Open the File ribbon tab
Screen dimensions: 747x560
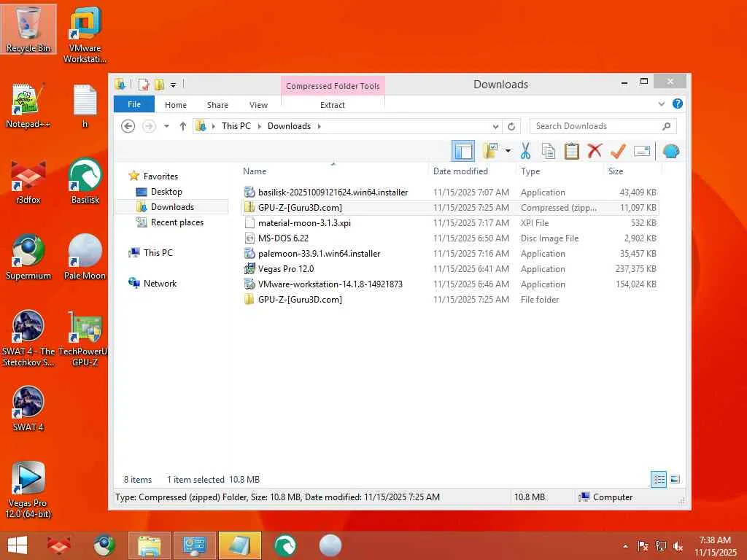pos(134,104)
